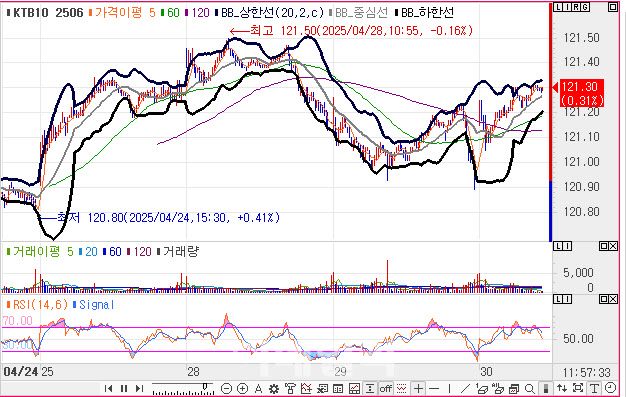Select the letter A text icon
Screen dimensions: 626x397
[258, 388]
